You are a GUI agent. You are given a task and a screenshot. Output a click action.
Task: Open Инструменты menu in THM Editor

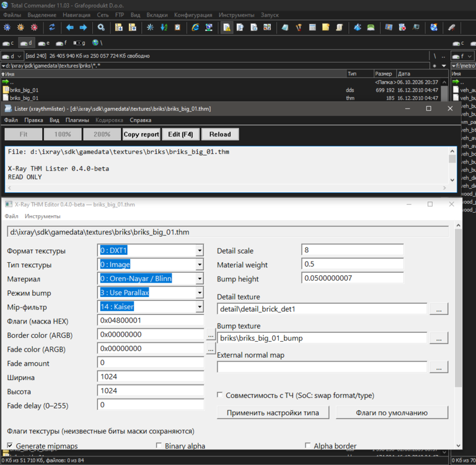pos(43,216)
